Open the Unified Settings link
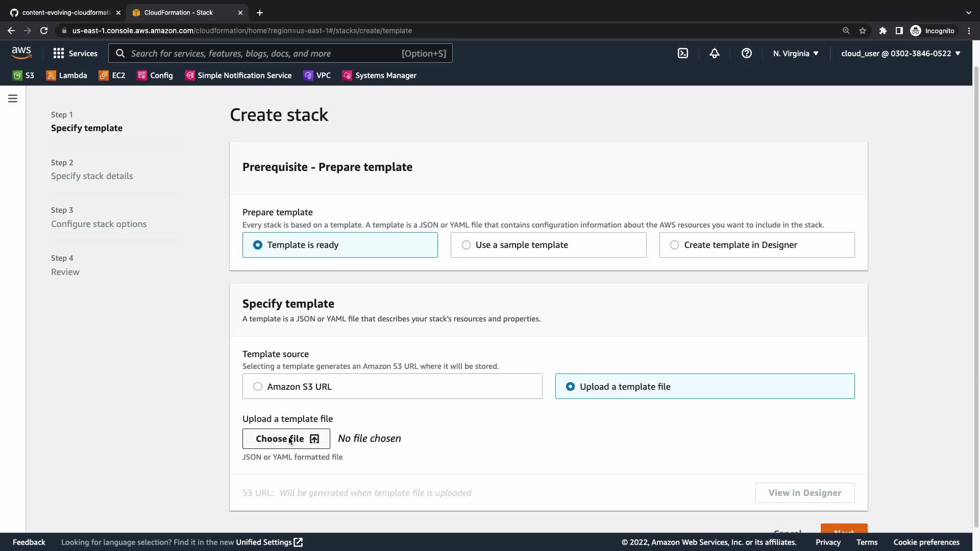 (x=269, y=542)
